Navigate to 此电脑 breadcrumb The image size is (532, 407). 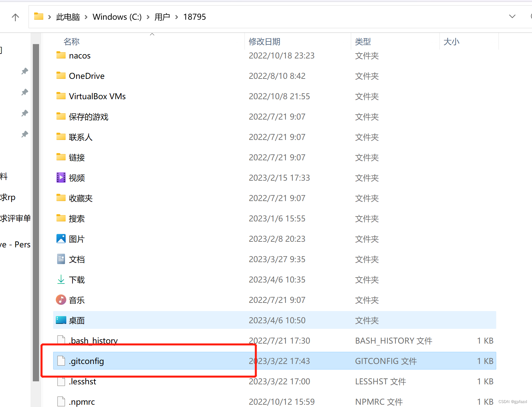coord(68,17)
